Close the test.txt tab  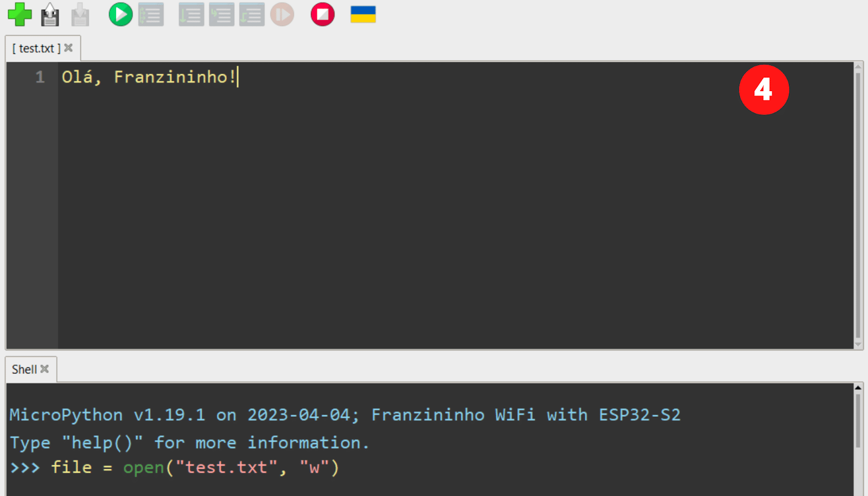[x=68, y=48]
